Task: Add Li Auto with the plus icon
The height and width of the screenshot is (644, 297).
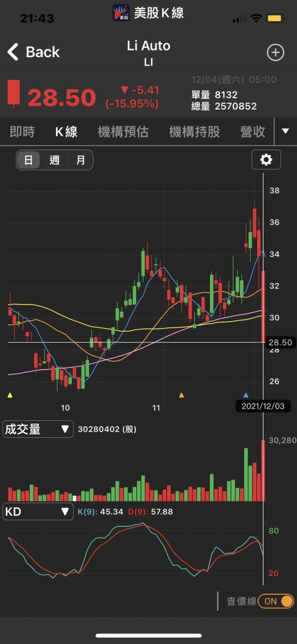Action: pos(275,52)
